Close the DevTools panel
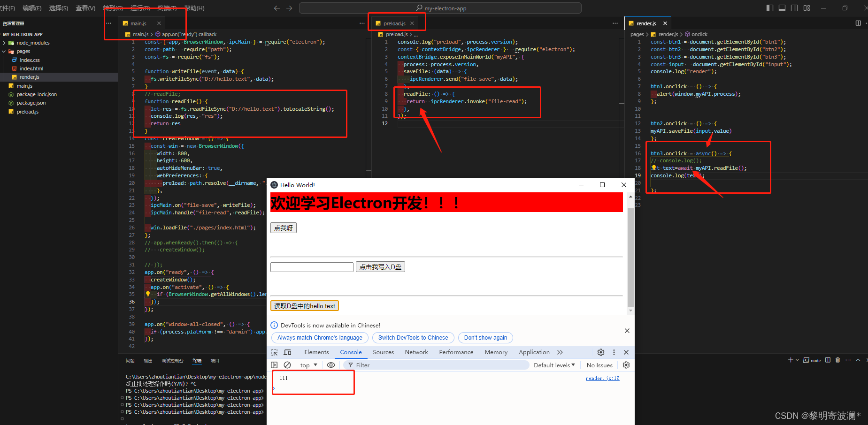The width and height of the screenshot is (868, 425). click(626, 352)
